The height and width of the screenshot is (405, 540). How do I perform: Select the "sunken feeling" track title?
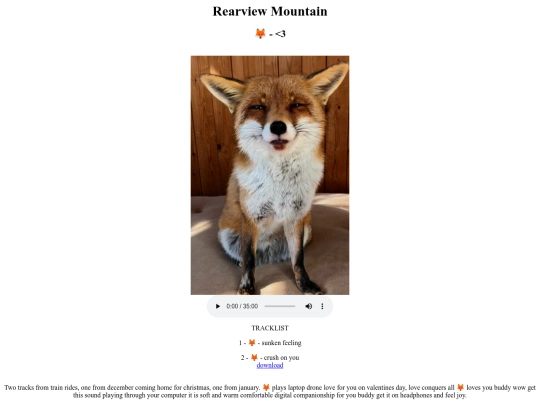click(x=281, y=343)
